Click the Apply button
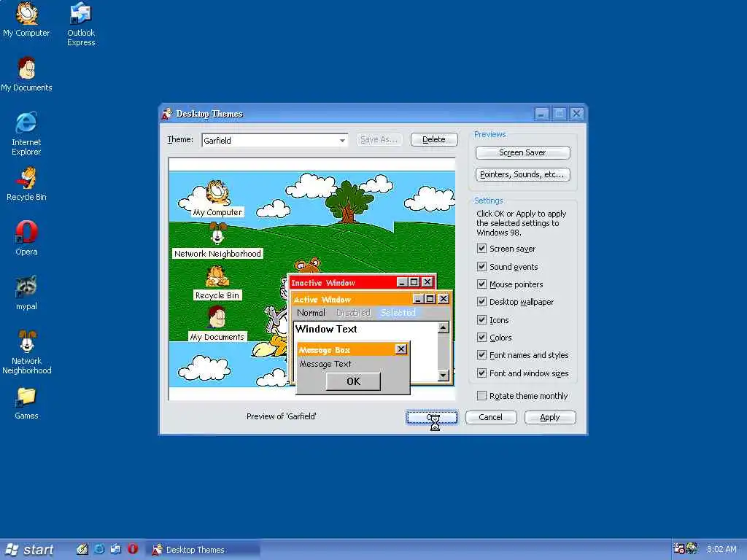Screen dimensions: 747x560 550,417
